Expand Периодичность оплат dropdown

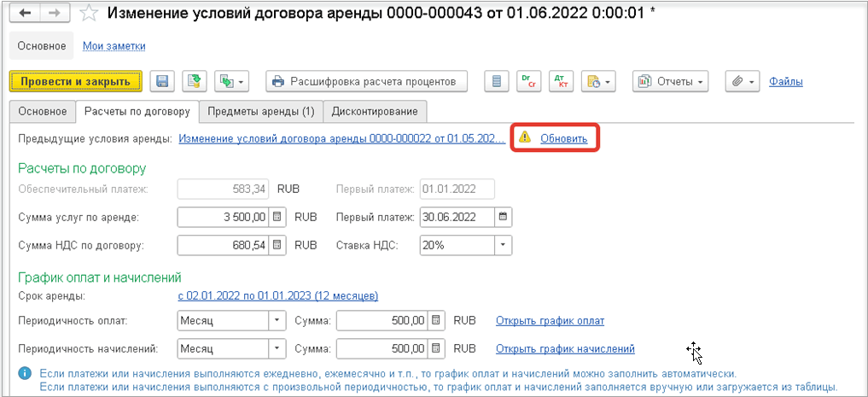tap(277, 320)
